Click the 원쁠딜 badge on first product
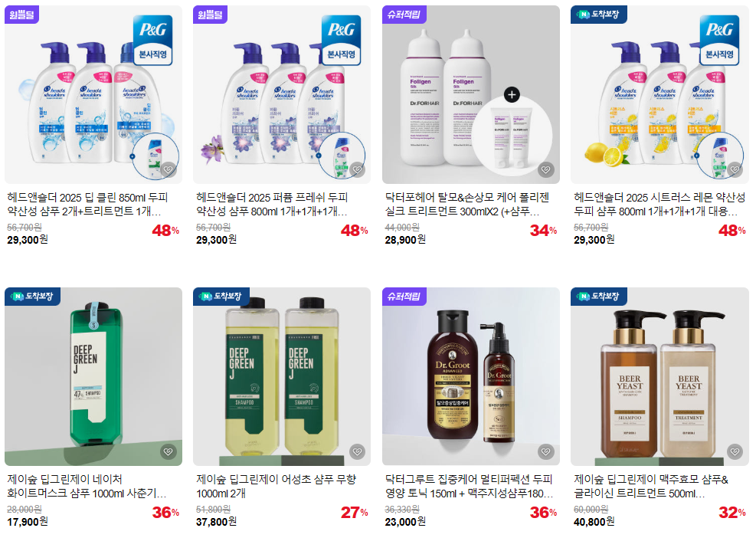The width and height of the screenshot is (756, 551). coord(21,15)
